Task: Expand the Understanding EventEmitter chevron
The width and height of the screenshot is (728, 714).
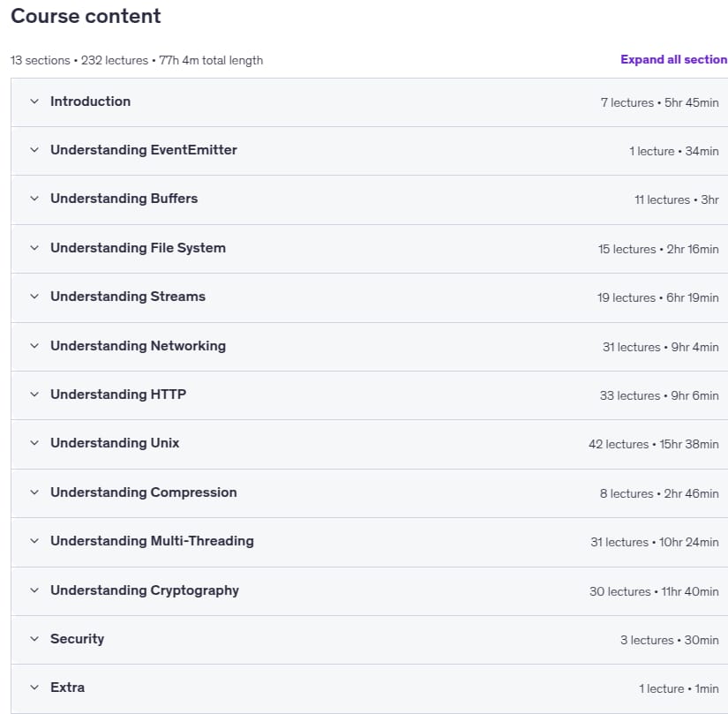Action: point(34,149)
